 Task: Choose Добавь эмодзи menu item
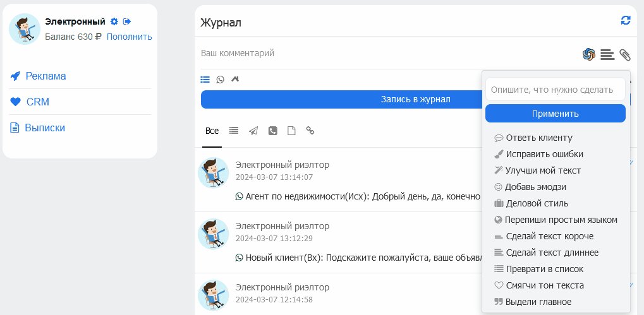click(530, 187)
